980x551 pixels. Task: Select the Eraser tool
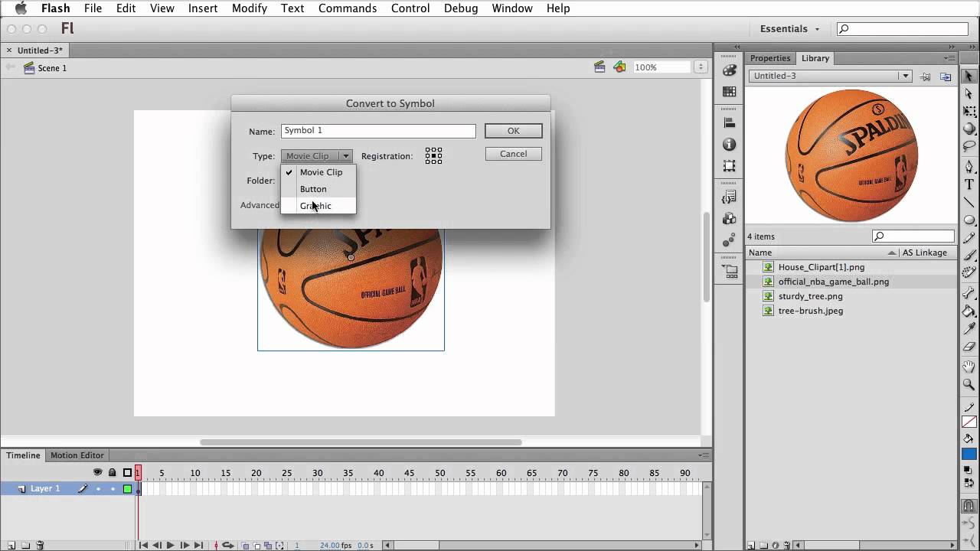[x=969, y=347]
